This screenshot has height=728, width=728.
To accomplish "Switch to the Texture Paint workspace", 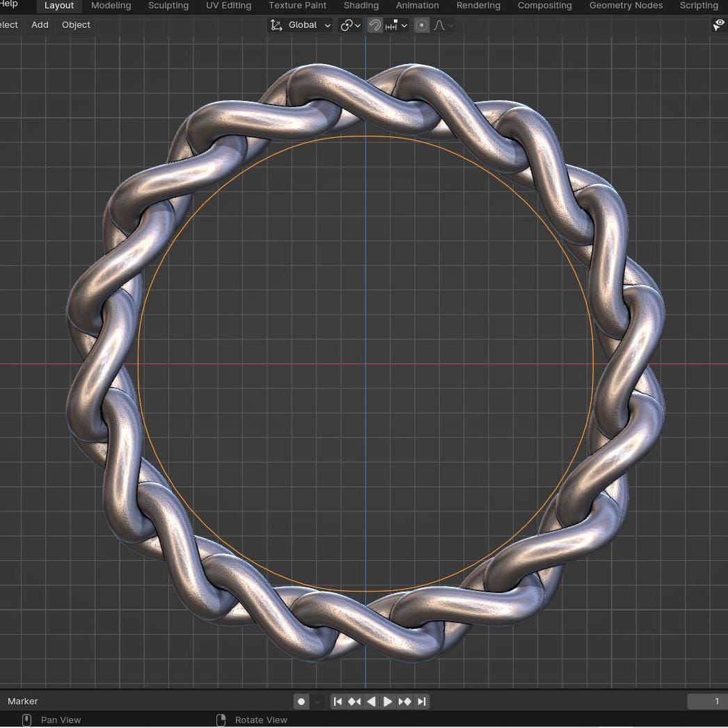I will coord(297,6).
